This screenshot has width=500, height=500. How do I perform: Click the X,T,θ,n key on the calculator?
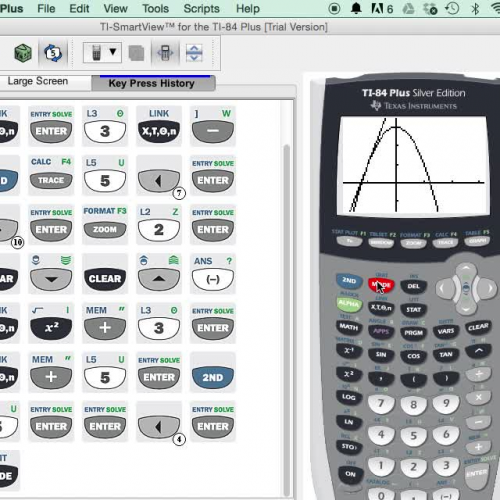click(x=381, y=307)
